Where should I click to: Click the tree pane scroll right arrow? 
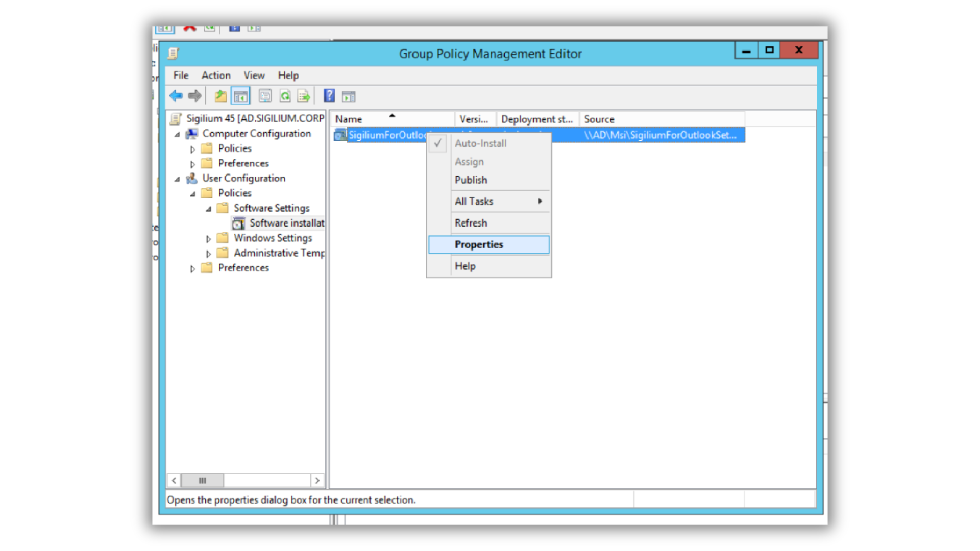pos(317,481)
